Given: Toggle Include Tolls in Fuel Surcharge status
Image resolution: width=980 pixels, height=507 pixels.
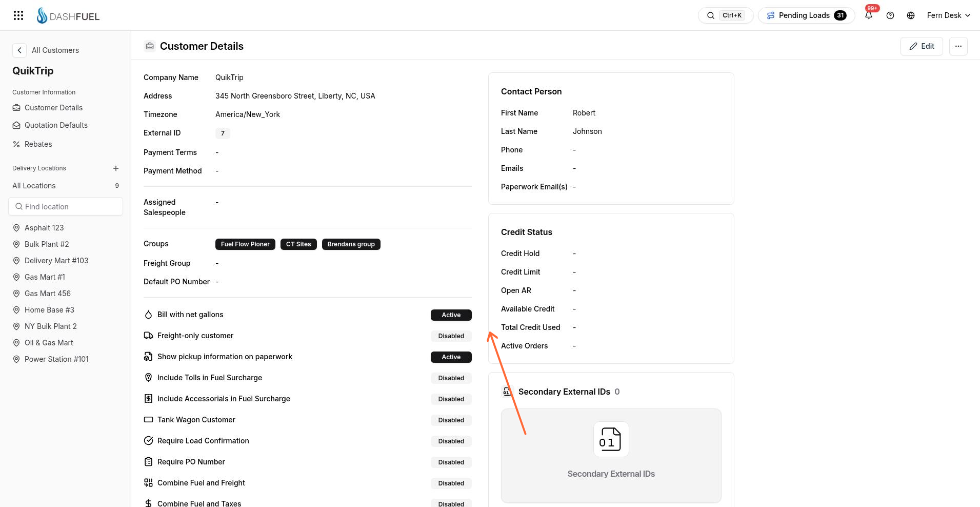Looking at the screenshot, I should tap(451, 378).
